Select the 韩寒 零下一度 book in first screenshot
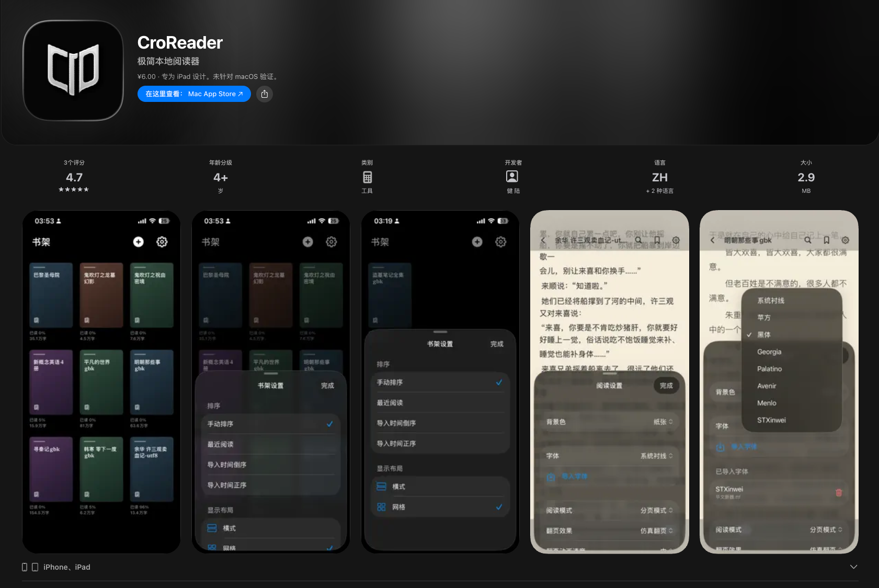Image resolution: width=879 pixels, height=588 pixels. (101, 469)
